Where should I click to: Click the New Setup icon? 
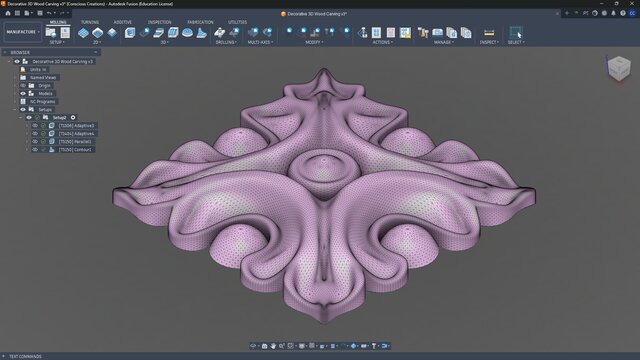coord(51,32)
